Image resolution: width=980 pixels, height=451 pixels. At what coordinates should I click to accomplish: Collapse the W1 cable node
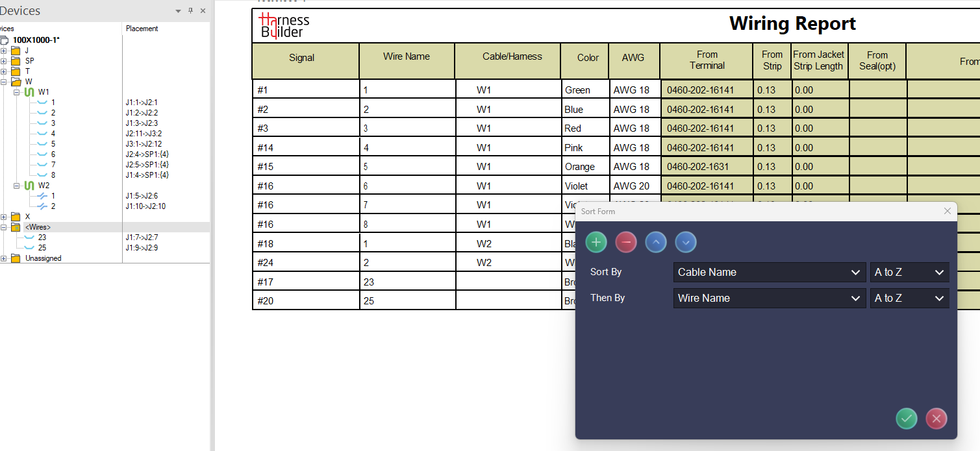17,92
